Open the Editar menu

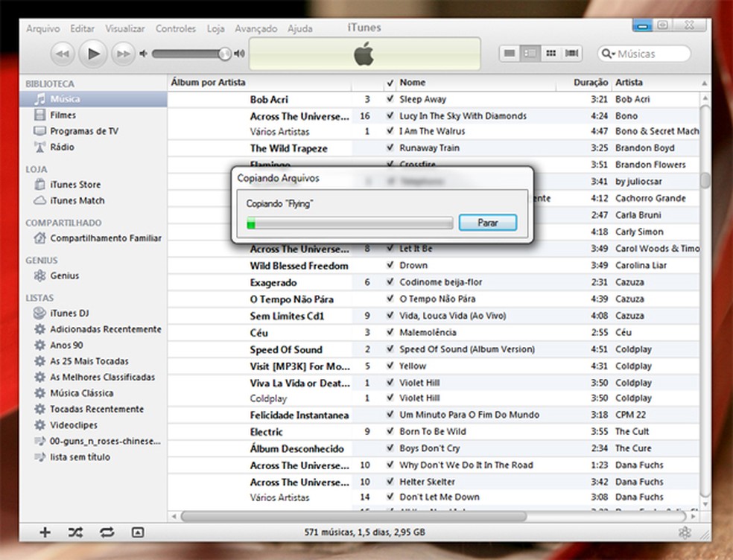(x=82, y=28)
